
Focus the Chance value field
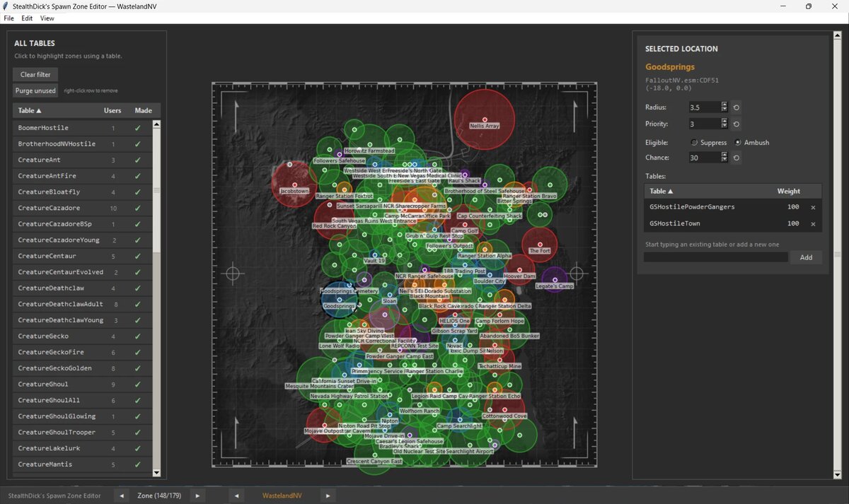tap(703, 158)
